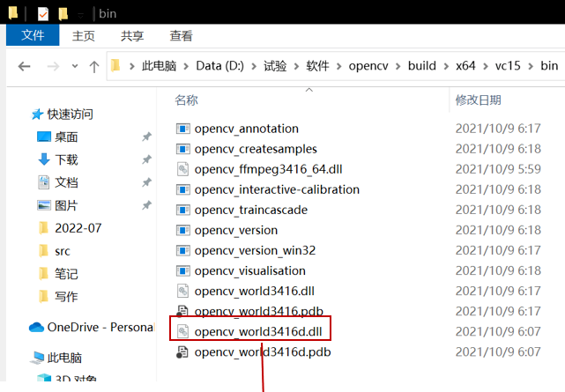Open the Customize Quick Access Toolbar dropdown
Screen dimensions: 565x392
[x=81, y=15]
